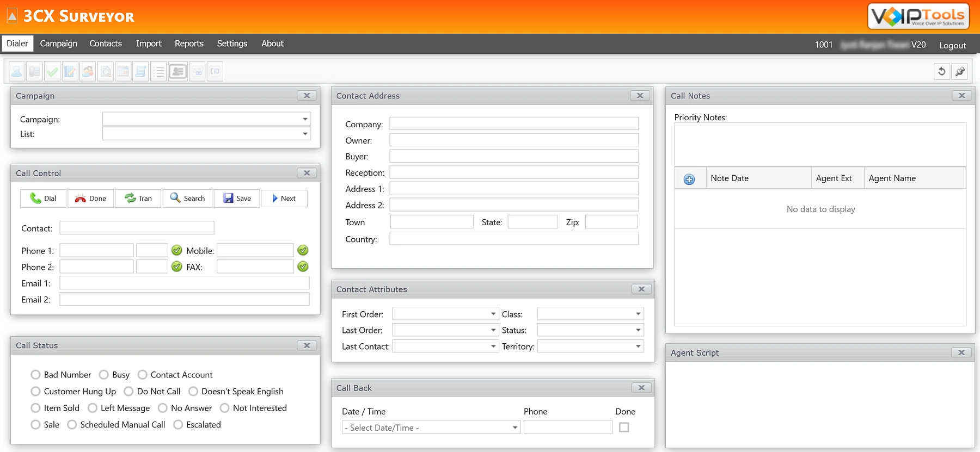Click the scroll document toolbar icon
Viewport: 980px width, 452px height.
click(x=141, y=71)
